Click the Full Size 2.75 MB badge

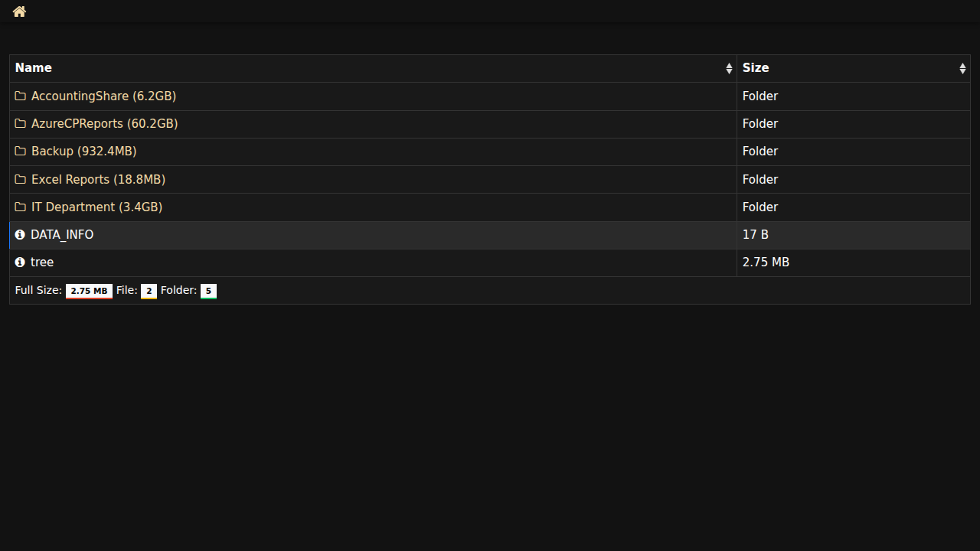89,291
